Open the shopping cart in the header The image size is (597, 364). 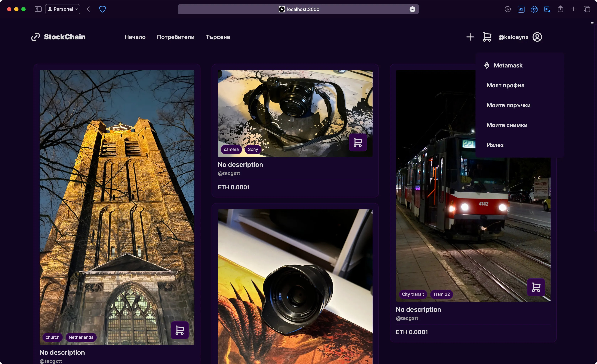[x=487, y=37]
